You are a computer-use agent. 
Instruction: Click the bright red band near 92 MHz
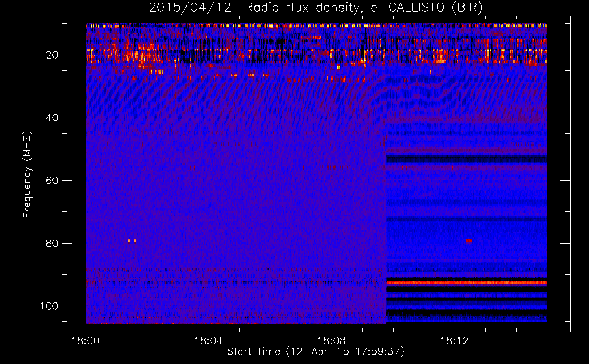466,282
